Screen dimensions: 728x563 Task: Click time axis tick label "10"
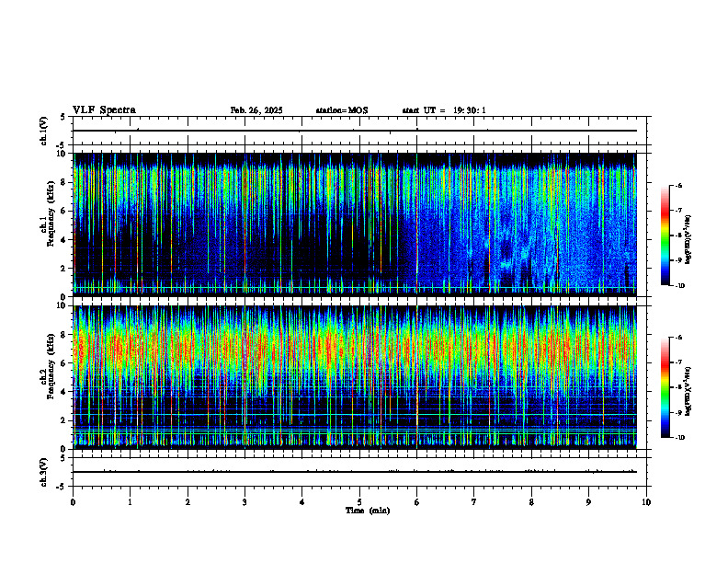pos(646,502)
